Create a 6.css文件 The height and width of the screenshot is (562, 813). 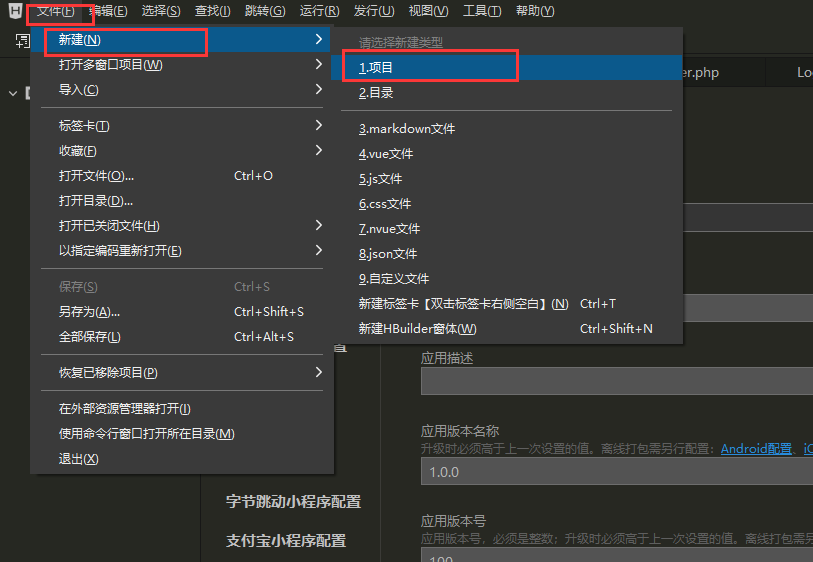coord(507,204)
